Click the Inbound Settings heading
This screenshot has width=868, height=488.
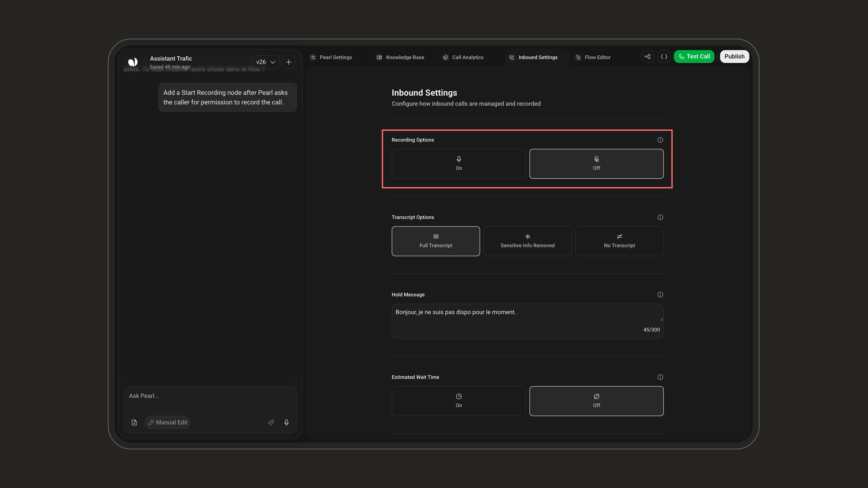coord(424,93)
